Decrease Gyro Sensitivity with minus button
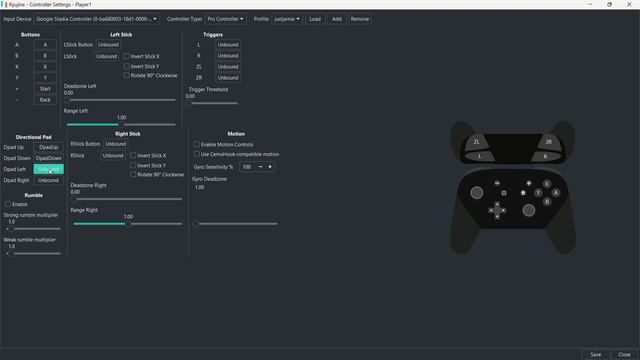This screenshot has width=640, height=360. pos(260,167)
